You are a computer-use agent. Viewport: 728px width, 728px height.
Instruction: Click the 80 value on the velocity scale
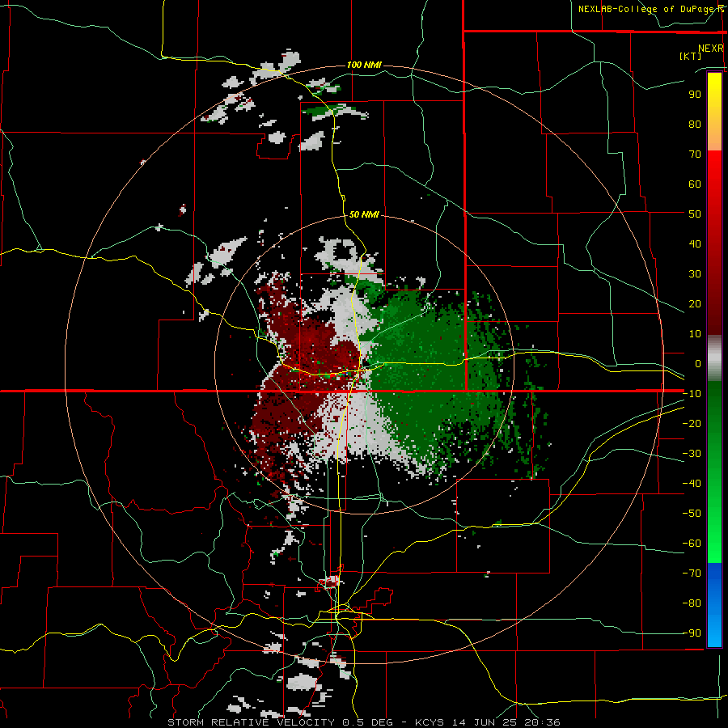pos(695,125)
